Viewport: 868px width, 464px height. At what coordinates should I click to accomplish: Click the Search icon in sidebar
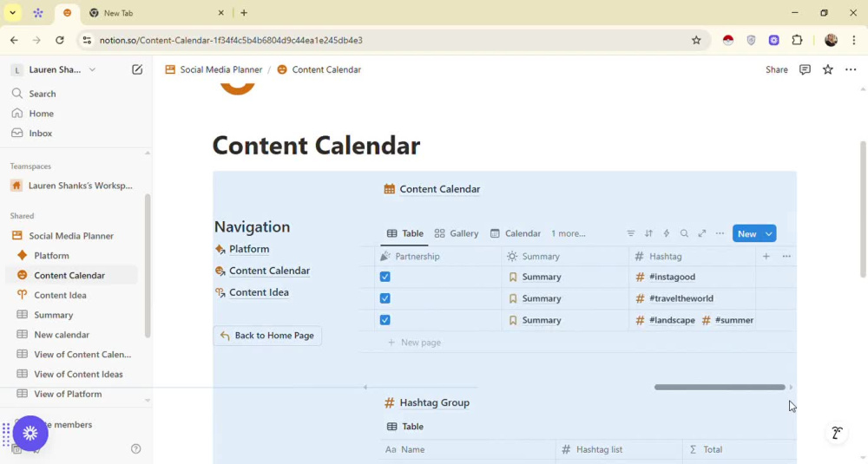pyautogui.click(x=17, y=94)
